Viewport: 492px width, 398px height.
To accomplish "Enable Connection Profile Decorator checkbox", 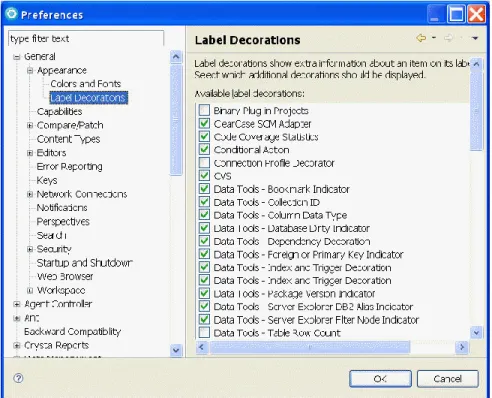I will coord(204,163).
